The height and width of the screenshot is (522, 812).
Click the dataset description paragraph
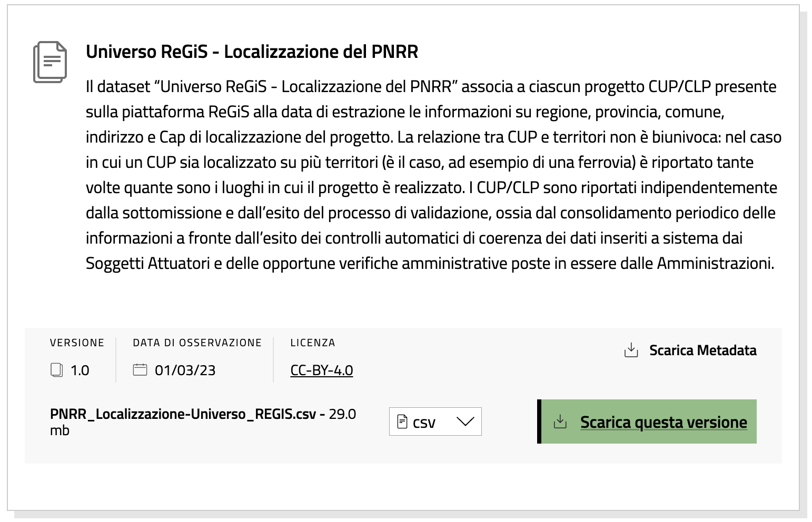click(433, 175)
